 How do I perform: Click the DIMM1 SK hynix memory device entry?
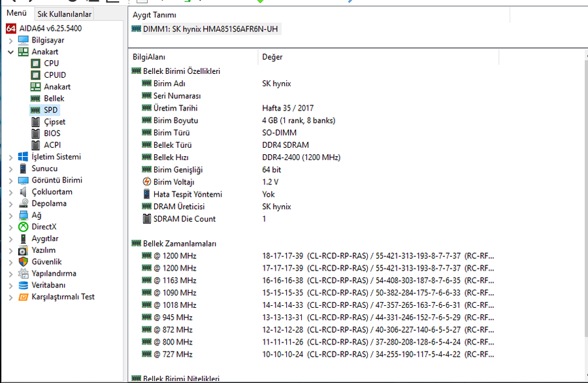(x=206, y=29)
